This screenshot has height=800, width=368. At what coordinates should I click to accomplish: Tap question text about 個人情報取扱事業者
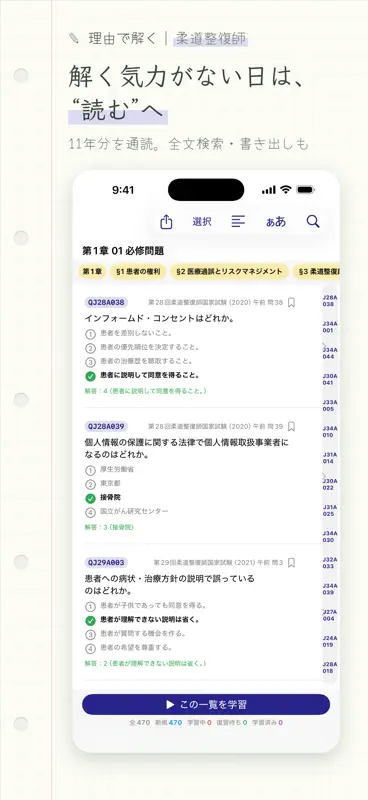coord(186,448)
